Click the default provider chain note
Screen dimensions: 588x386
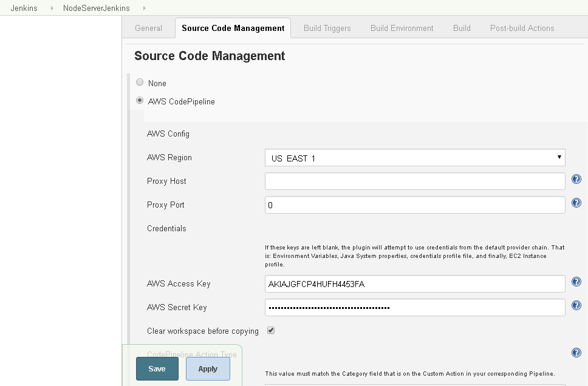tap(415, 256)
